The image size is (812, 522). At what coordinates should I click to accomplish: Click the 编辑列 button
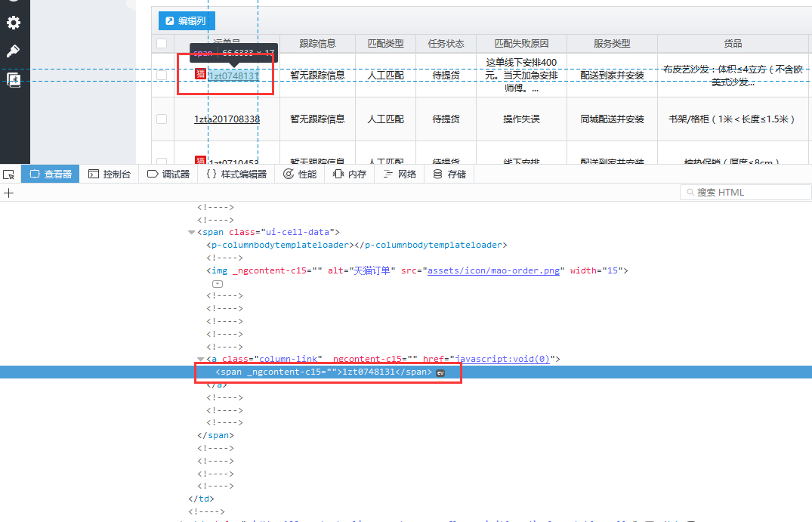point(187,20)
